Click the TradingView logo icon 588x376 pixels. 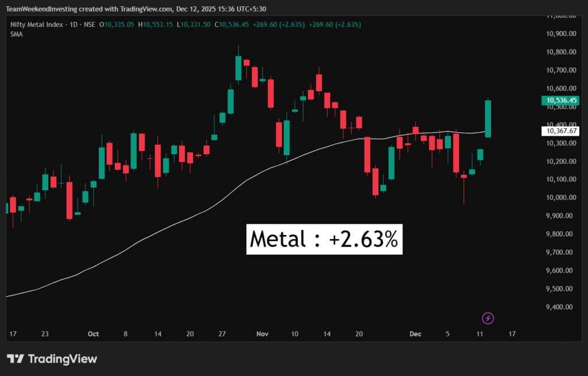coord(16,359)
